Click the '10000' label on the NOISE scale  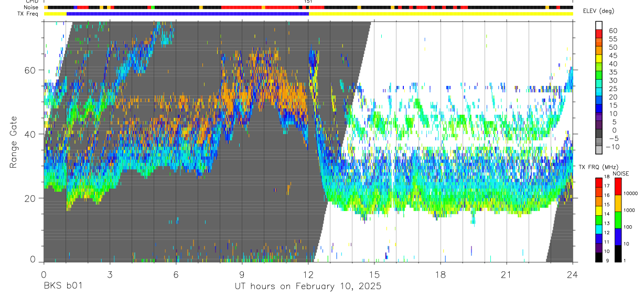coord(630,193)
